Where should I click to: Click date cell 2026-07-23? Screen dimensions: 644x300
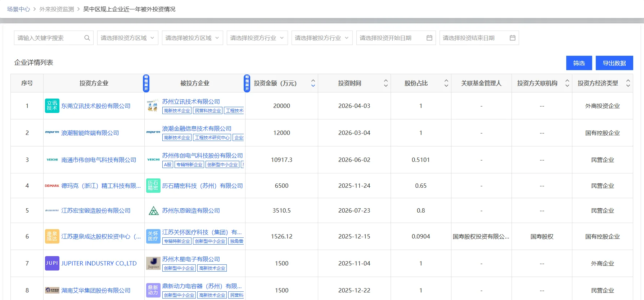coord(354,210)
